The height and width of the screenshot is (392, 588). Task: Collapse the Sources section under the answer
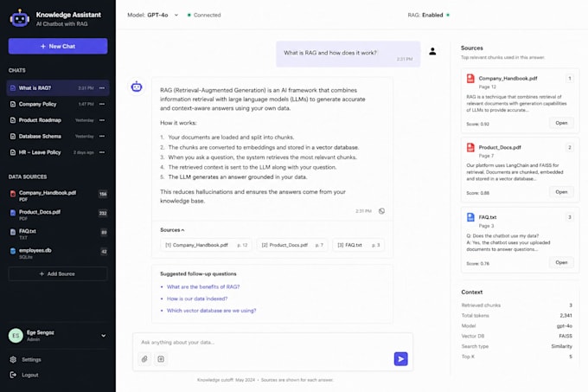point(172,230)
